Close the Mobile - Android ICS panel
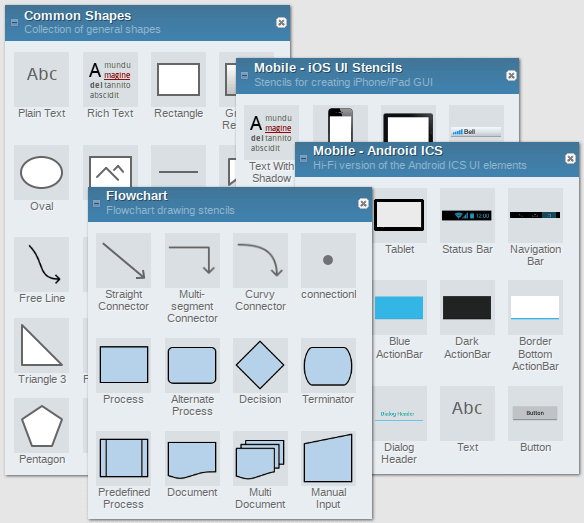The height and width of the screenshot is (523, 584). [570, 159]
